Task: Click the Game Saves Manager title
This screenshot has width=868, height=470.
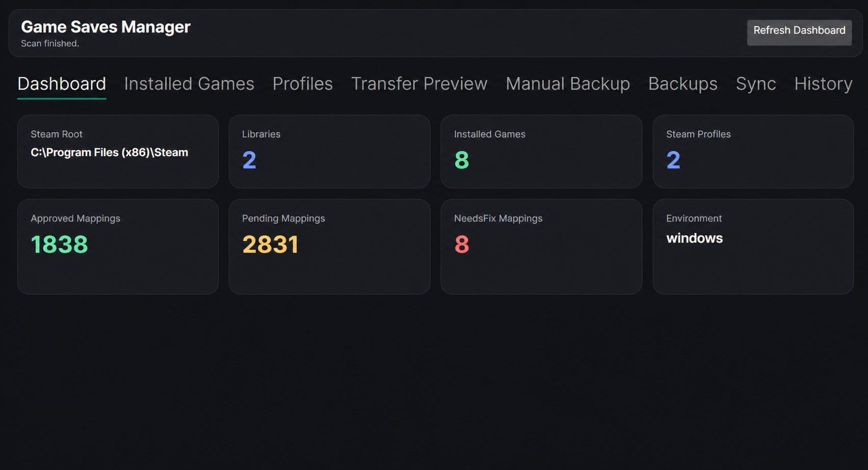Action: pyautogui.click(x=106, y=26)
